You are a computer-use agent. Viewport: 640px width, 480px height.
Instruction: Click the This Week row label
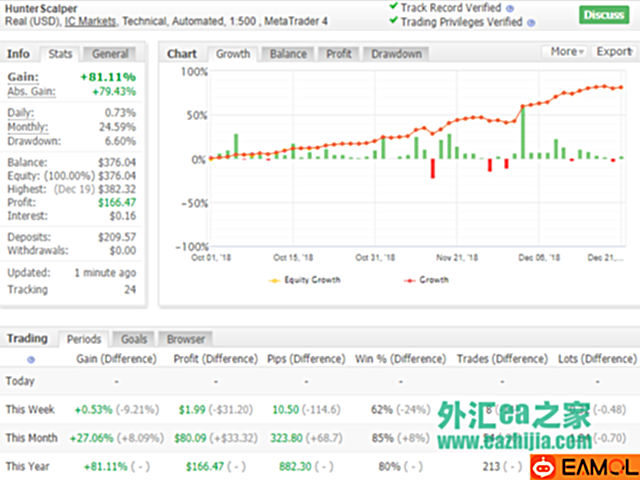coord(30,409)
